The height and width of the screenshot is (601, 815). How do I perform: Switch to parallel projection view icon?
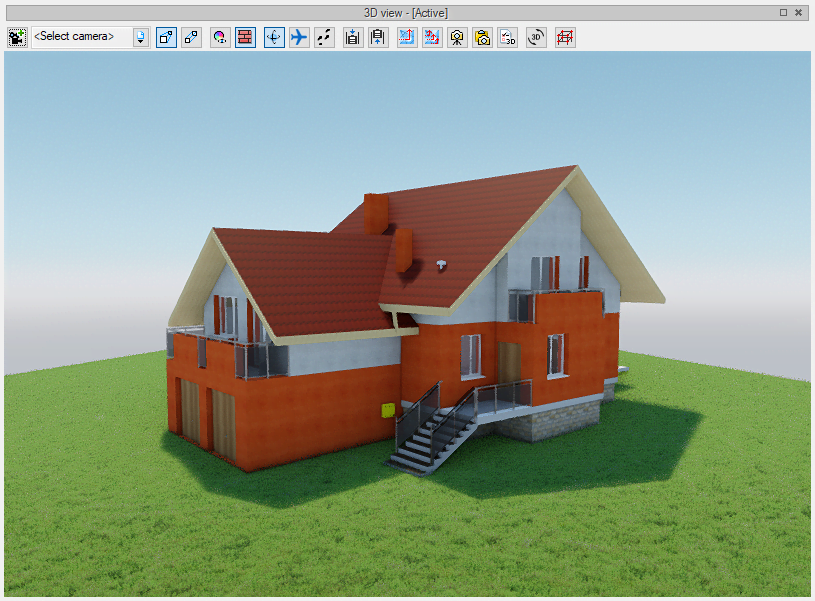coord(191,37)
